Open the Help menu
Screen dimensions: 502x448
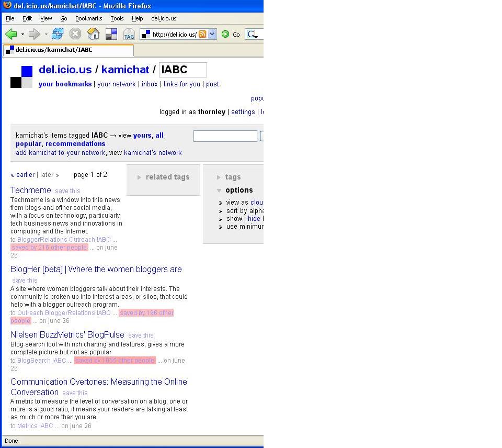point(138,18)
